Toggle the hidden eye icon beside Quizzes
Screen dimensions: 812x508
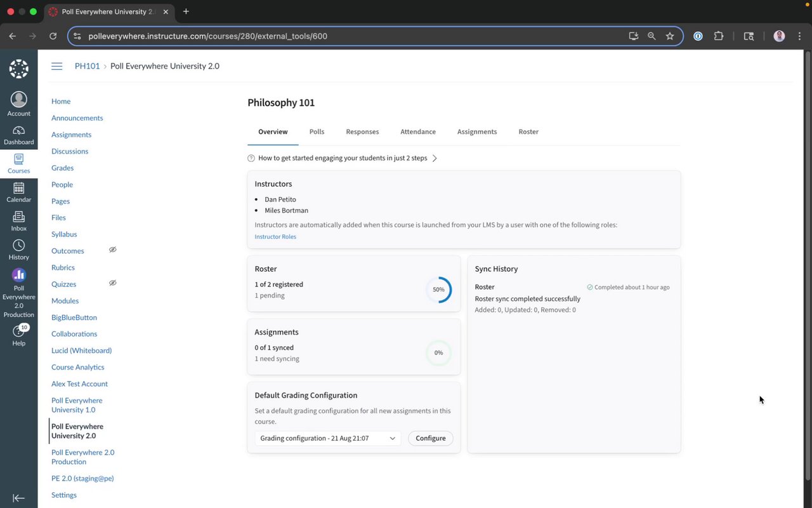click(x=113, y=283)
